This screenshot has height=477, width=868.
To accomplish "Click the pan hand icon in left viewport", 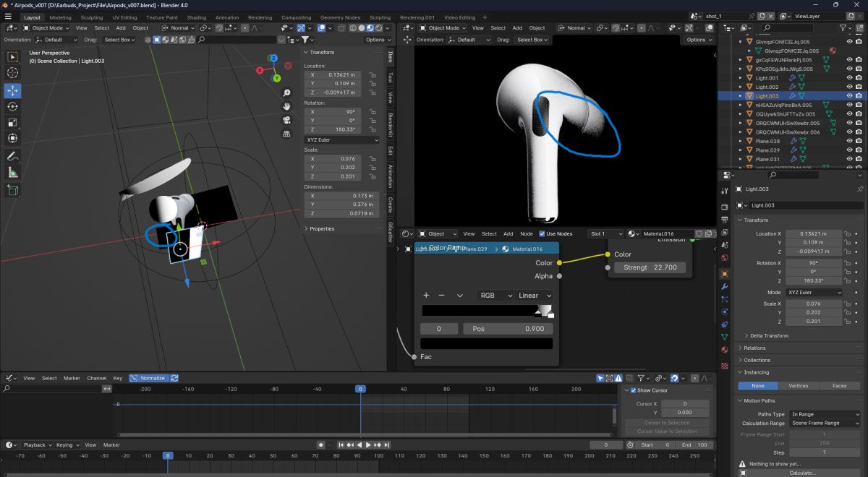I will point(287,106).
